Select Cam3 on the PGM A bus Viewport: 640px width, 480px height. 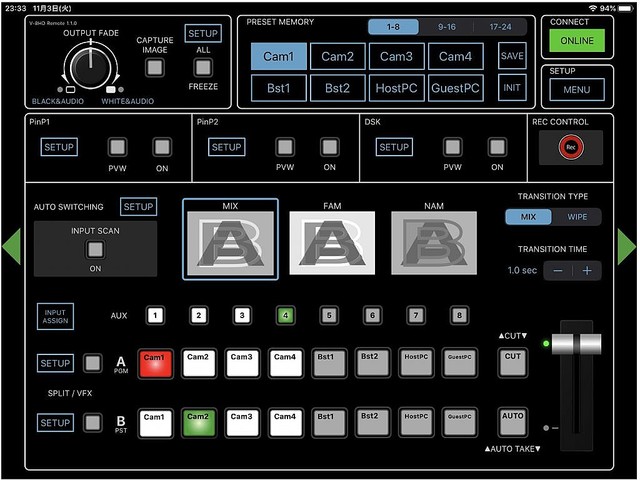241,362
